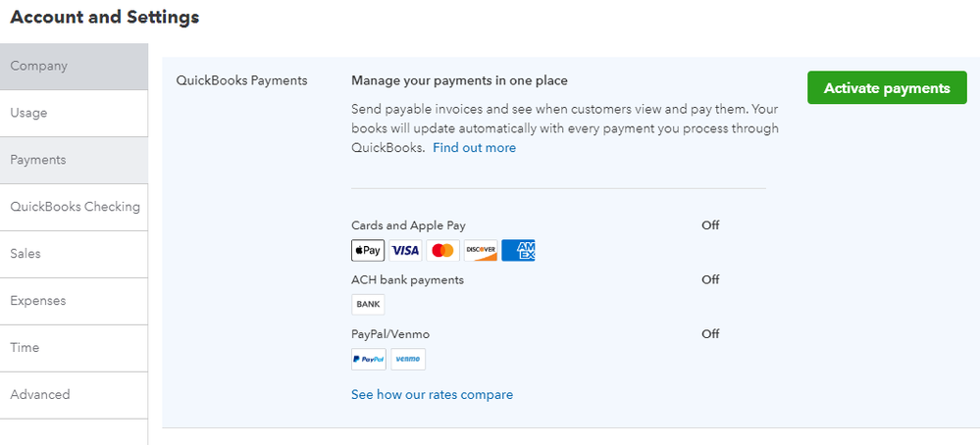Open the Company settings tab
Image resolution: width=980 pixels, height=445 pixels.
[74, 67]
